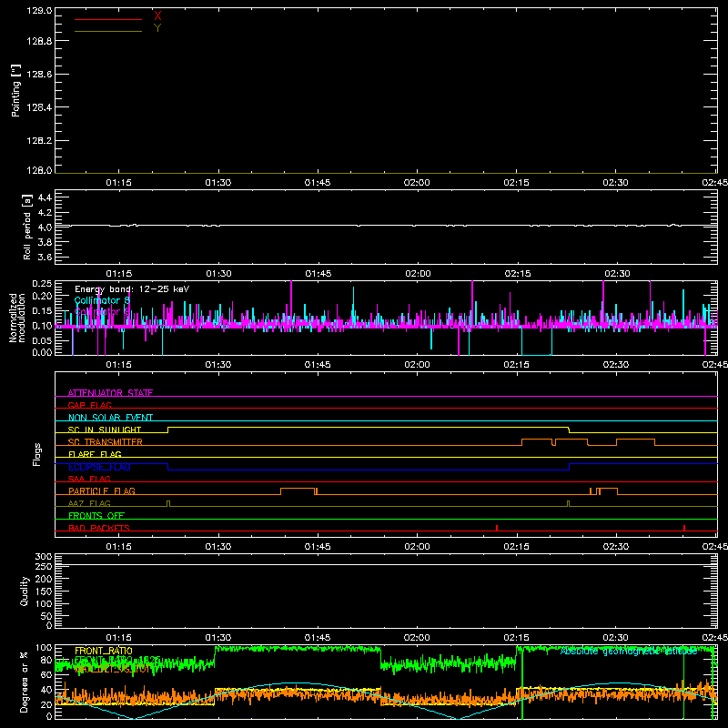Click the BAD_PACKETS spike near 02:12
Image resolution: width=728 pixels, height=728 pixels.
(x=497, y=528)
